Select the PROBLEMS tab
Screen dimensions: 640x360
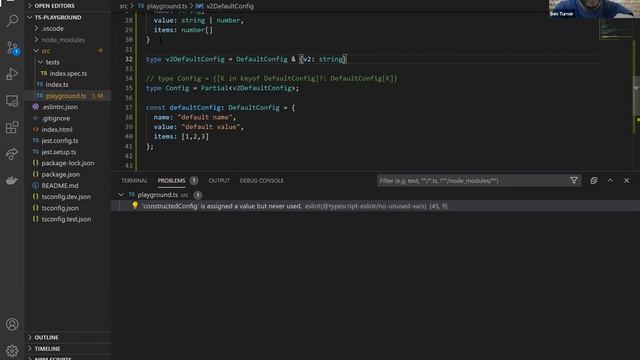point(171,180)
